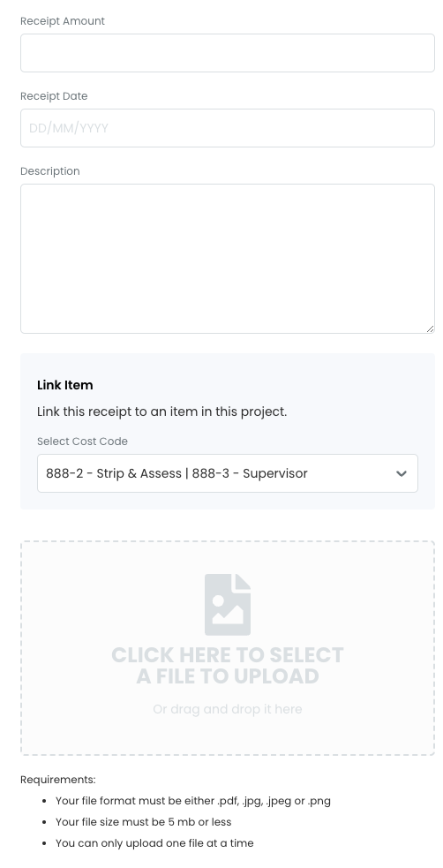443x868 pixels.
Task: Click the file format requirement line
Action: point(193,801)
